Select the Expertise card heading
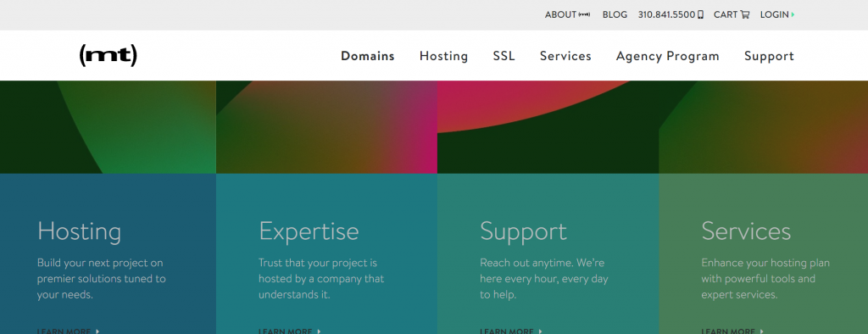Screen dimensions: 868x334 tap(309, 231)
